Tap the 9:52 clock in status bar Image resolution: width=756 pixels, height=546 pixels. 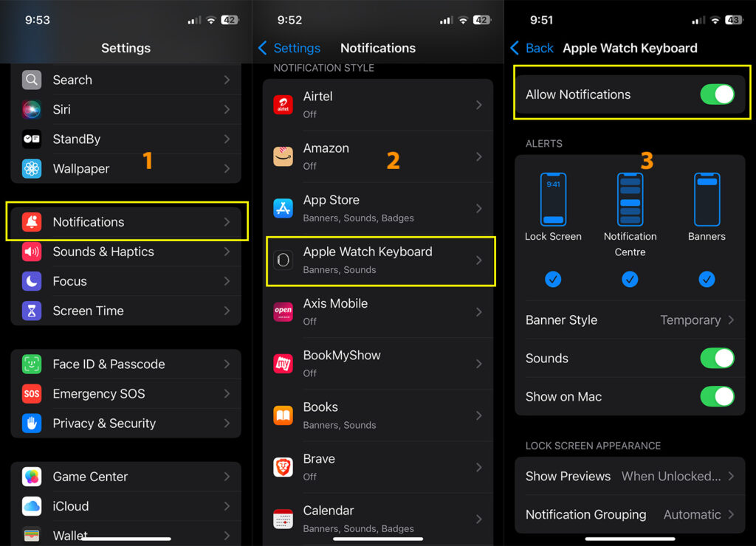coord(289,20)
